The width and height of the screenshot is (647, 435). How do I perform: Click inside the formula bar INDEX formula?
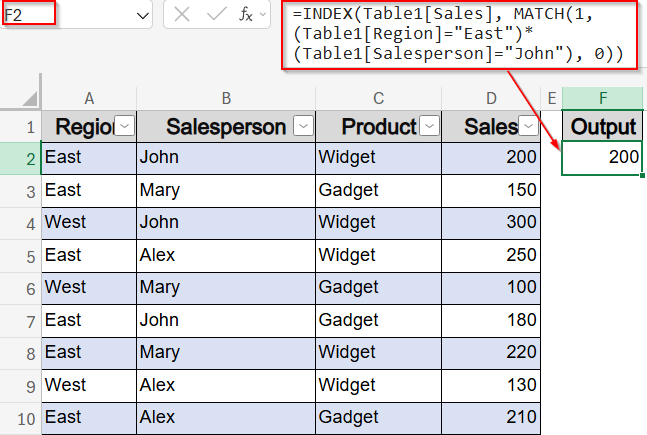[460, 35]
